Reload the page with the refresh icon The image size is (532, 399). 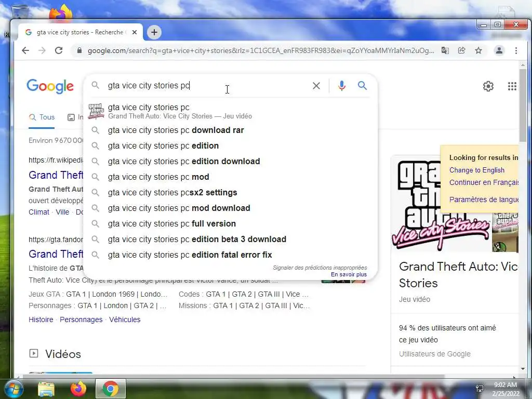(59, 50)
